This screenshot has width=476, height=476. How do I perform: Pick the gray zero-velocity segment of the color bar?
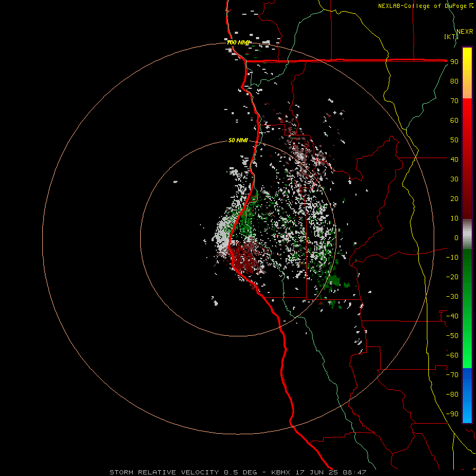[x=467, y=234]
